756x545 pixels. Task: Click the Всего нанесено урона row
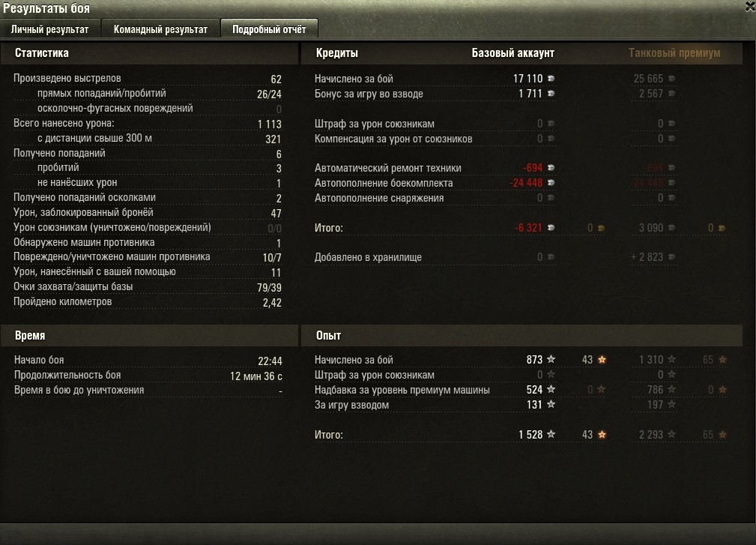coord(148,124)
